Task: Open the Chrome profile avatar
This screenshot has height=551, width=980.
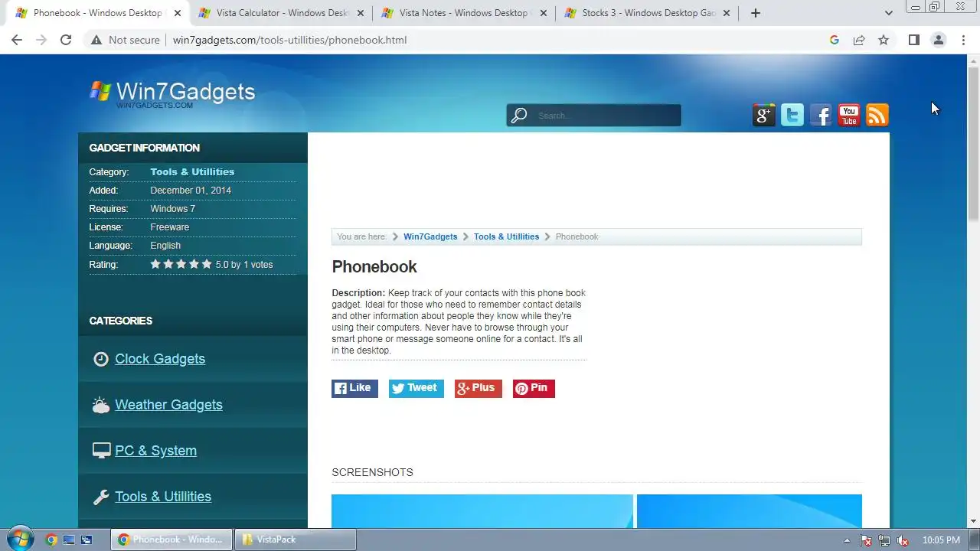Action: (x=938, y=40)
